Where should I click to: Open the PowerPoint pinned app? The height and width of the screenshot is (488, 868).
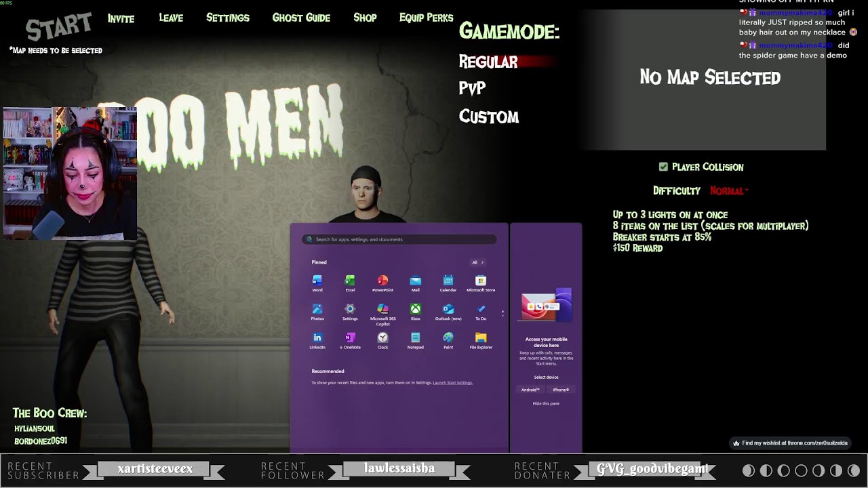[382, 281]
